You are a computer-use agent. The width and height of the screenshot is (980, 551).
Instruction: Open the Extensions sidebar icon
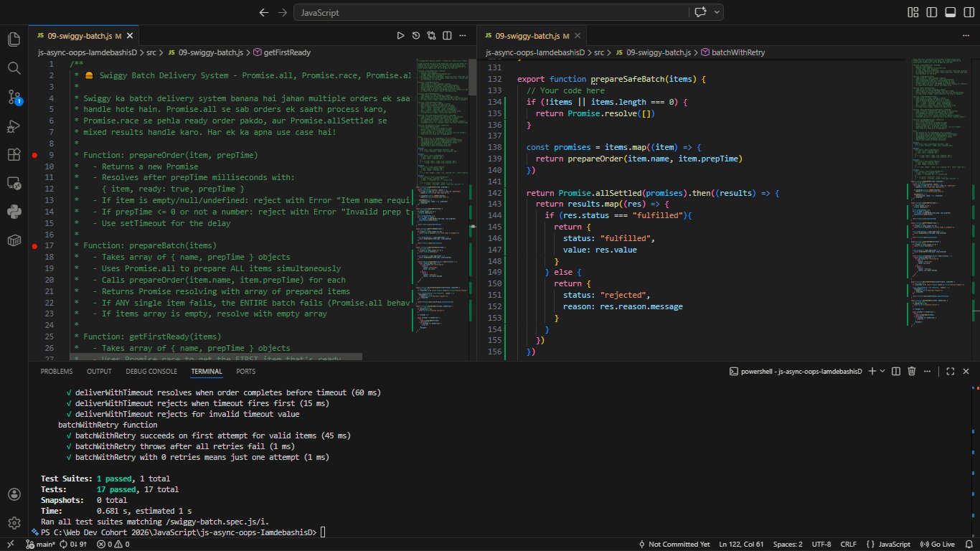14,154
